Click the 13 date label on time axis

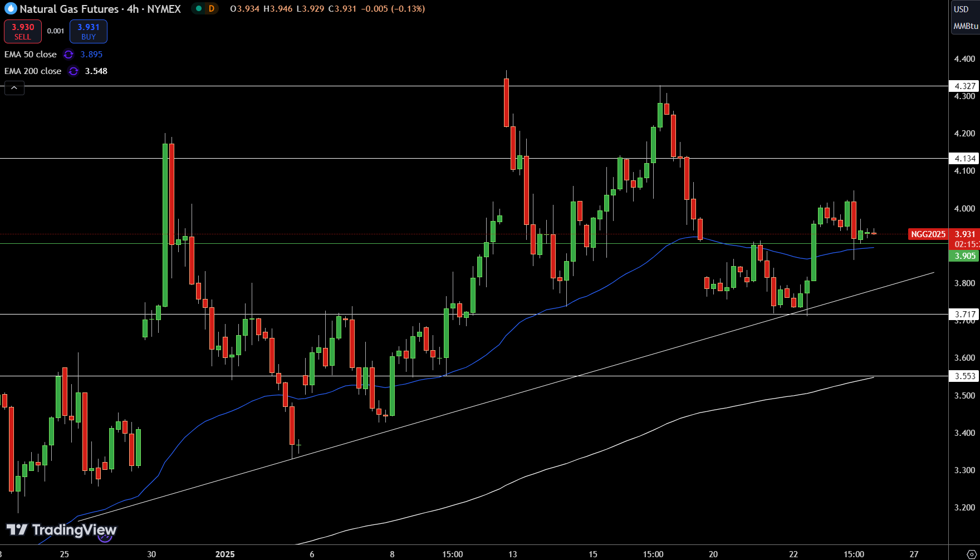click(x=513, y=554)
